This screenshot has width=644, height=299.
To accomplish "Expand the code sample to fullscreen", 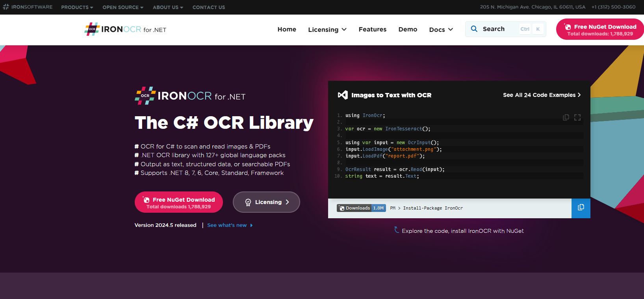I will 577,117.
